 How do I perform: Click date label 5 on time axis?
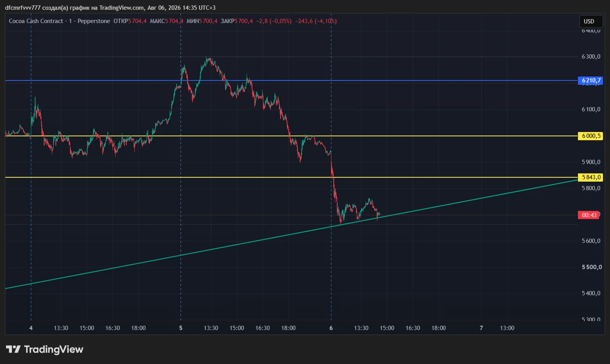[x=181, y=328]
